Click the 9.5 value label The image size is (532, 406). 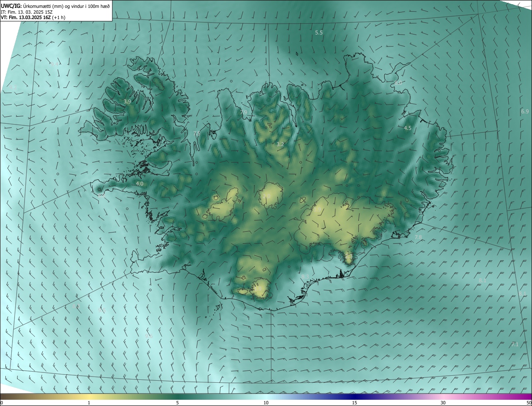point(102,310)
